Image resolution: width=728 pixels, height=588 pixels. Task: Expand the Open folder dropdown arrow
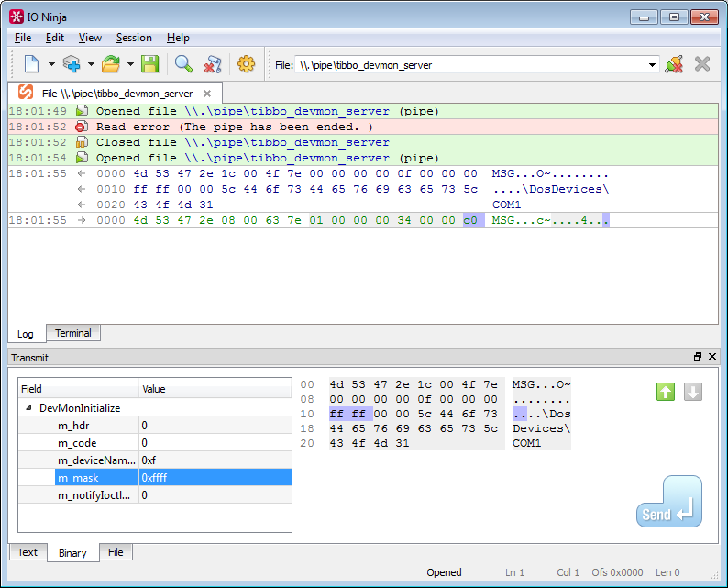point(130,64)
